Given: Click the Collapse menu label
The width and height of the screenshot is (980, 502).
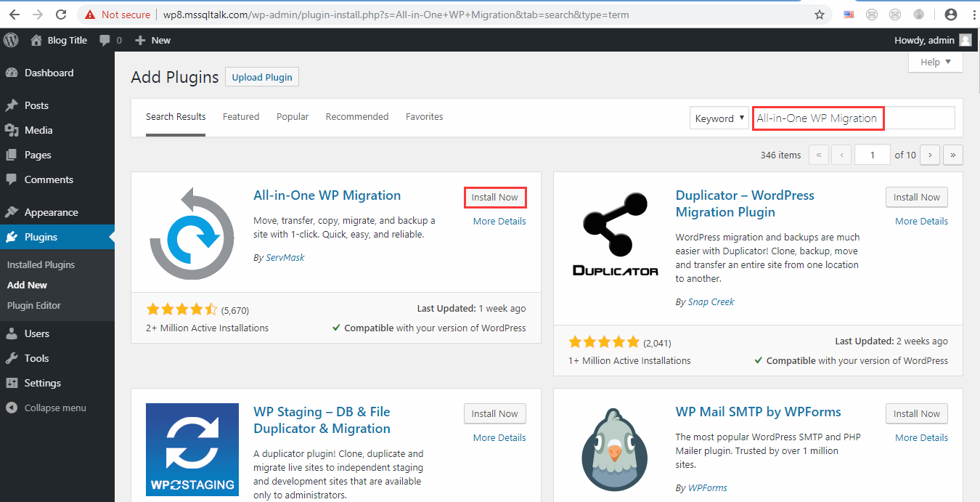Looking at the screenshot, I should pyautogui.click(x=55, y=408).
